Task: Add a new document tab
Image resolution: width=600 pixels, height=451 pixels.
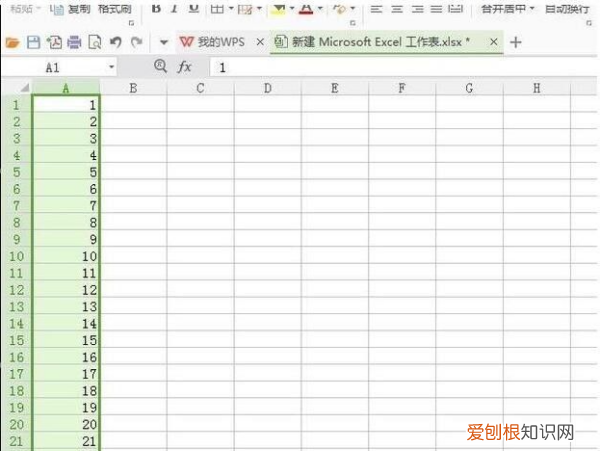Action: (x=515, y=42)
